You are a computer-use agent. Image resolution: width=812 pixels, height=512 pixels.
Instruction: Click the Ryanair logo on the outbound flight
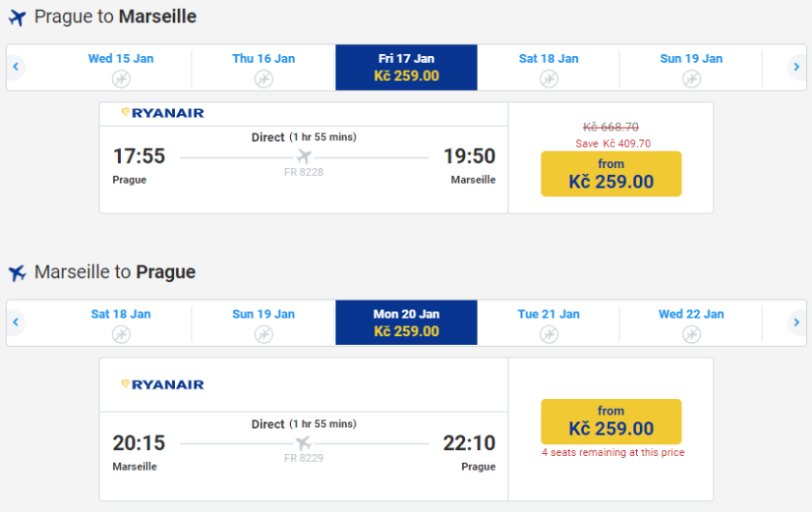click(162, 113)
